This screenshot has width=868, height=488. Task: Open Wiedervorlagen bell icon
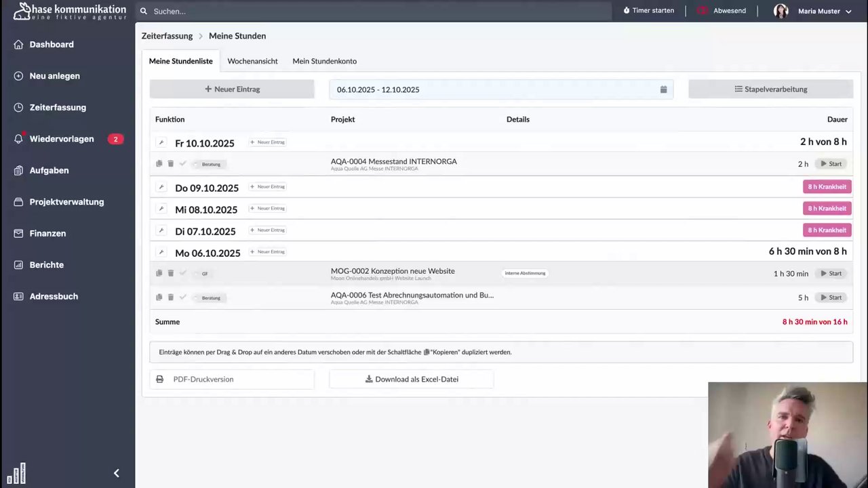click(18, 139)
